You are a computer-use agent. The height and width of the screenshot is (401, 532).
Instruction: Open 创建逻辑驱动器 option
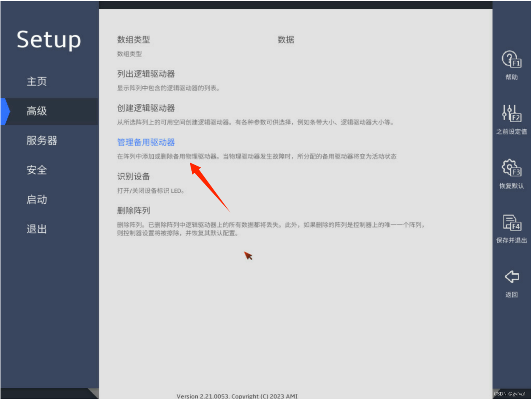tap(146, 109)
